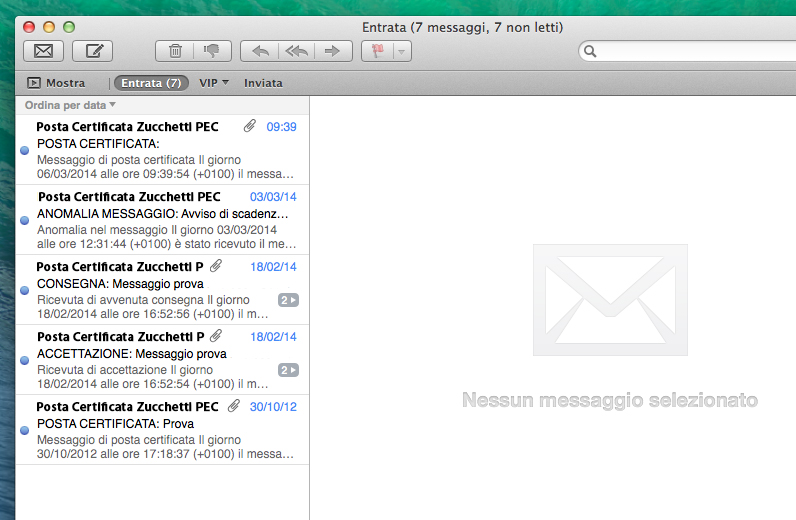Zoom the Mail window with green button

coord(69,27)
